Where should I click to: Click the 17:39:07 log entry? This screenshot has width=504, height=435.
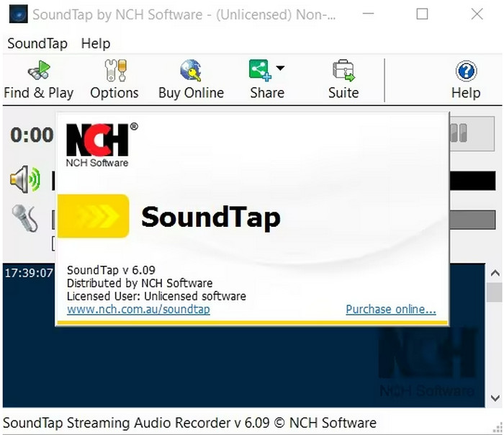pos(29,273)
